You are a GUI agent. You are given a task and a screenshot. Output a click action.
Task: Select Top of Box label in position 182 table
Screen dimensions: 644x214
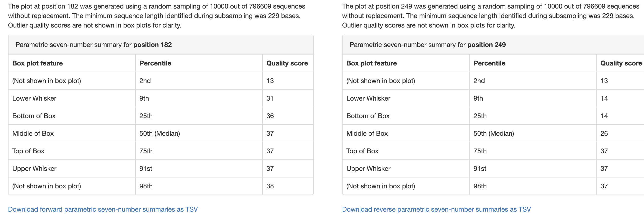28,151
